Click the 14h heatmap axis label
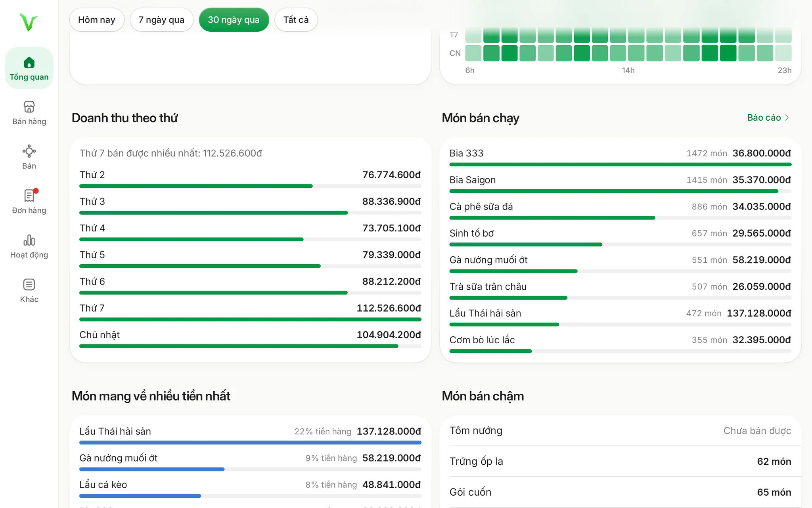 pyautogui.click(x=628, y=70)
